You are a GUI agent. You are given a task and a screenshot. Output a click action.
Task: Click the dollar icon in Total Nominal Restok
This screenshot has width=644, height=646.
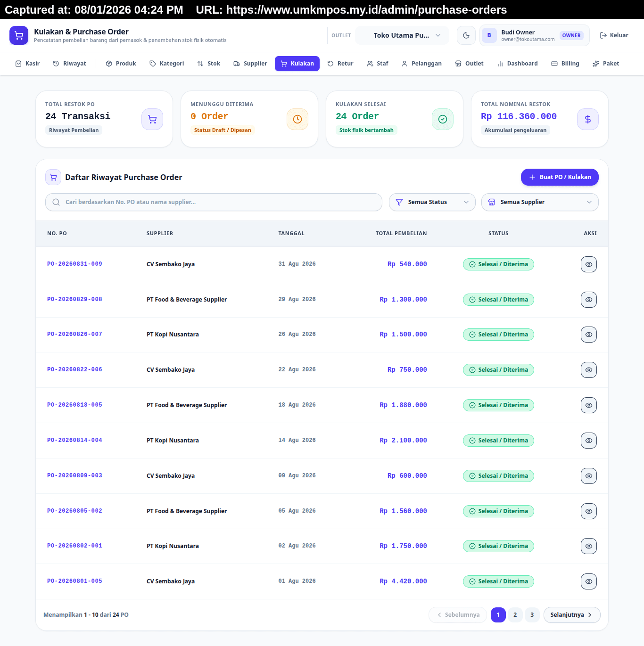588,119
